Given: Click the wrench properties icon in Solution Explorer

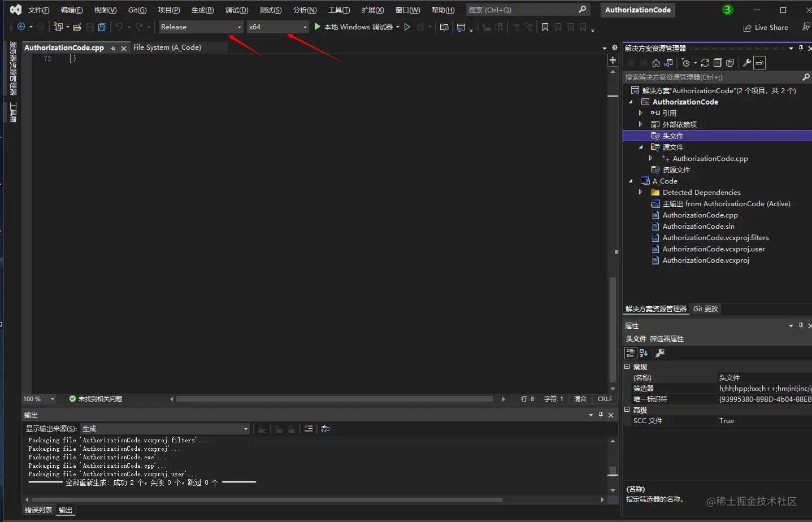Looking at the screenshot, I should point(747,63).
